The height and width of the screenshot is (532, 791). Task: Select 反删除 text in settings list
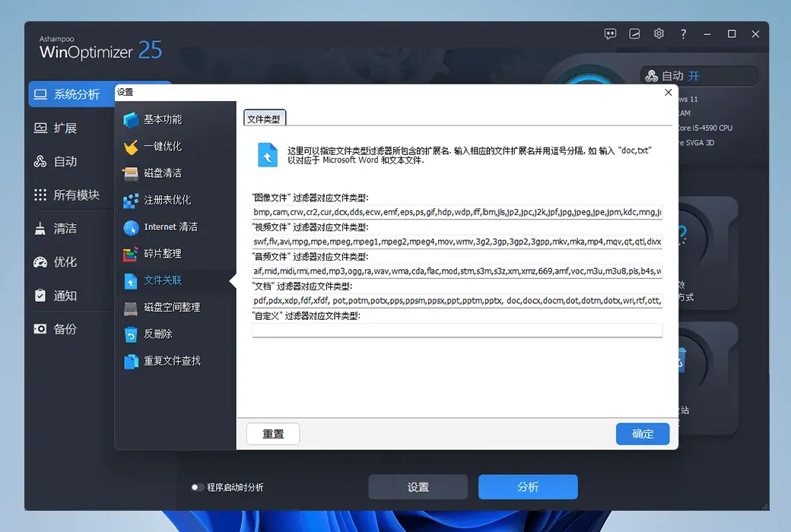click(x=158, y=334)
